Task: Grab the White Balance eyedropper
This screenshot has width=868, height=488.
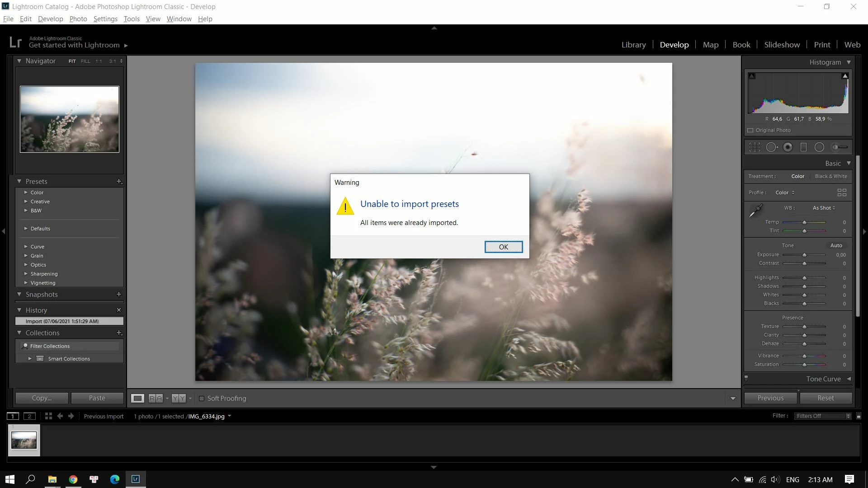Action: coord(755,211)
